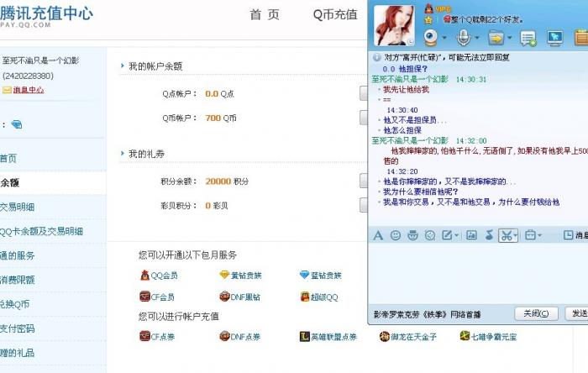
Task: Open the font settings 'A' tool
Action: pyautogui.click(x=378, y=235)
